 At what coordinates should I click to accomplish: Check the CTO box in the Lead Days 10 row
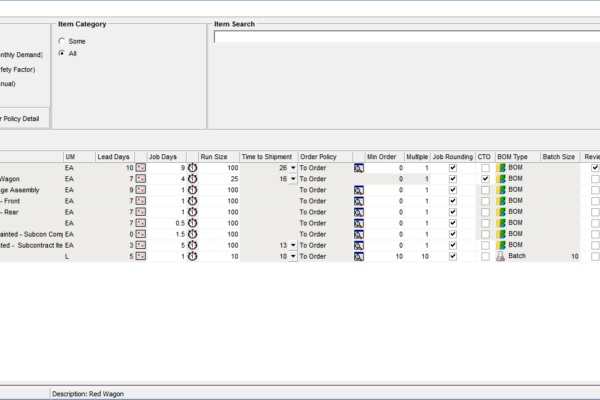click(x=485, y=168)
